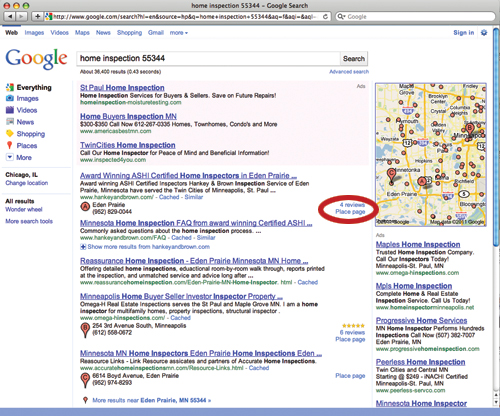Click the five-star rating for the Minneapolis listing
The image size is (500, 416).
pos(353,325)
